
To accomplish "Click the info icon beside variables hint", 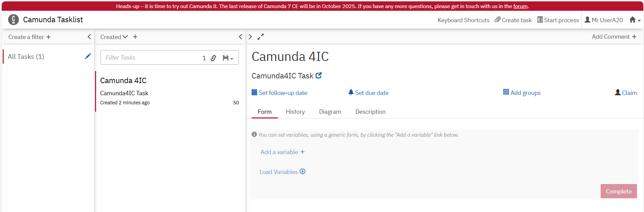I will pos(254,134).
